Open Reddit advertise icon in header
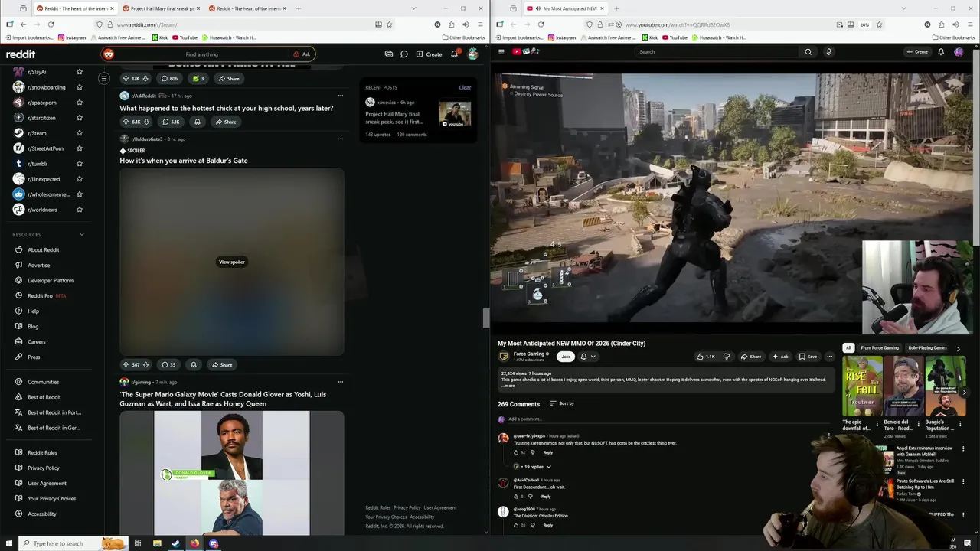 pyautogui.click(x=389, y=54)
